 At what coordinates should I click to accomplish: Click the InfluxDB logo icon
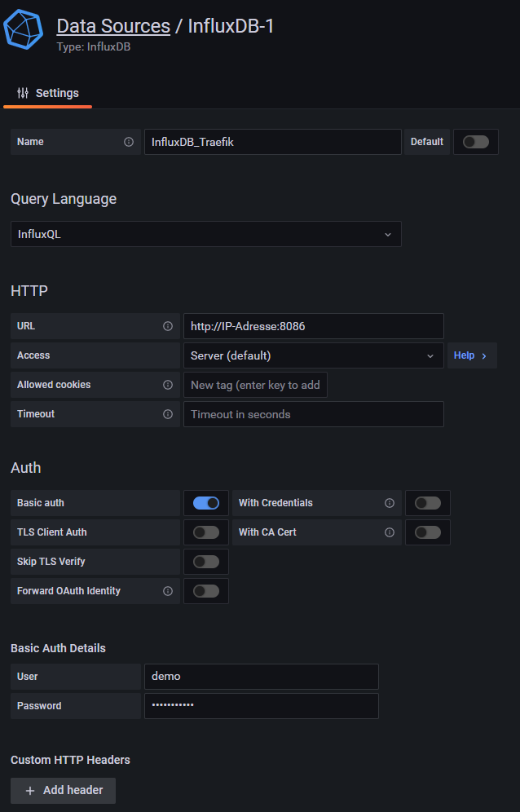tap(24, 29)
